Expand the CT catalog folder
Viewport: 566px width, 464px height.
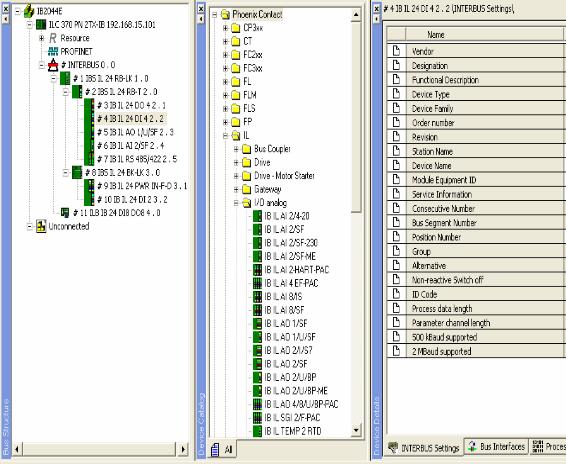point(225,41)
